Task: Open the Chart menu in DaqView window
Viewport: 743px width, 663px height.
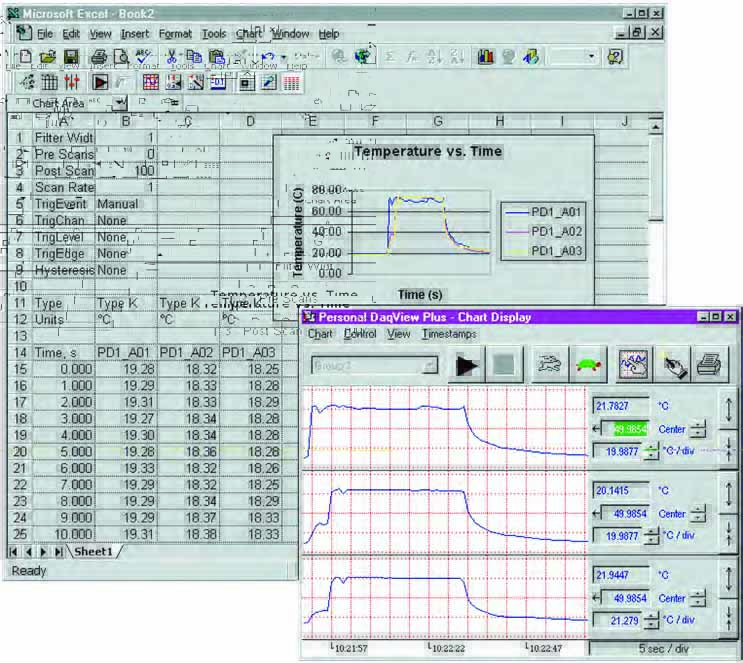Action: [x=320, y=334]
